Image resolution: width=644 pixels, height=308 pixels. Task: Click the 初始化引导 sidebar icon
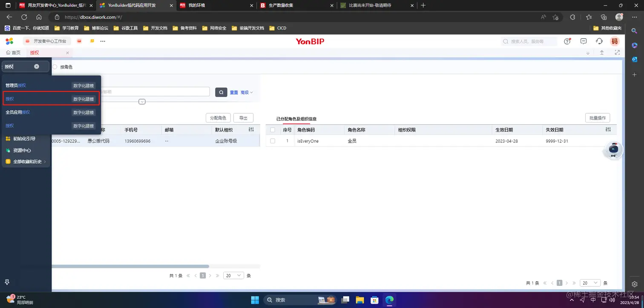[x=7, y=138]
